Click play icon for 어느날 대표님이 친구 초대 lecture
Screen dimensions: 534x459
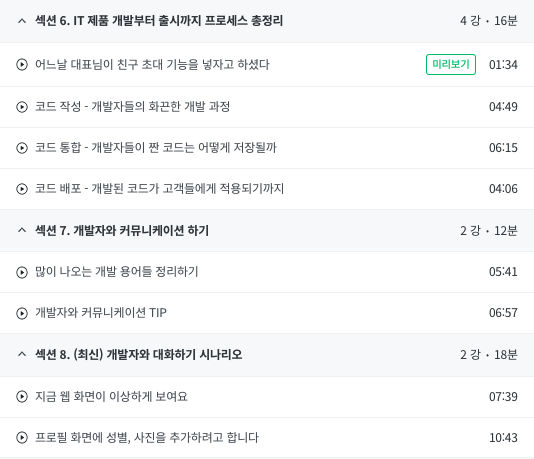point(22,64)
